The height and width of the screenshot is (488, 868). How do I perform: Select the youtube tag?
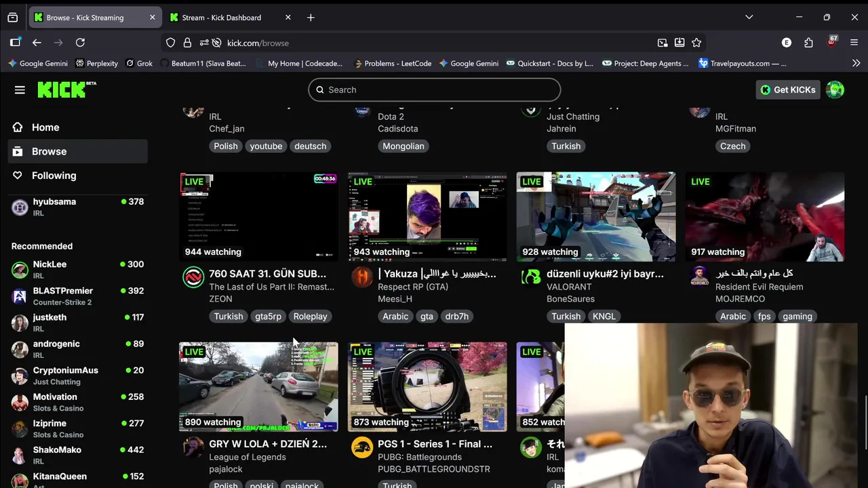[266, 146]
